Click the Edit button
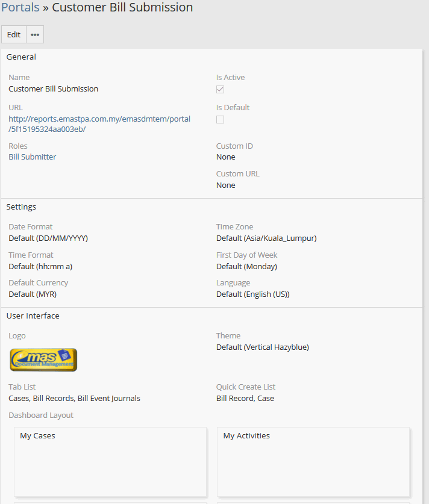The width and height of the screenshot is (429, 504). tap(14, 34)
